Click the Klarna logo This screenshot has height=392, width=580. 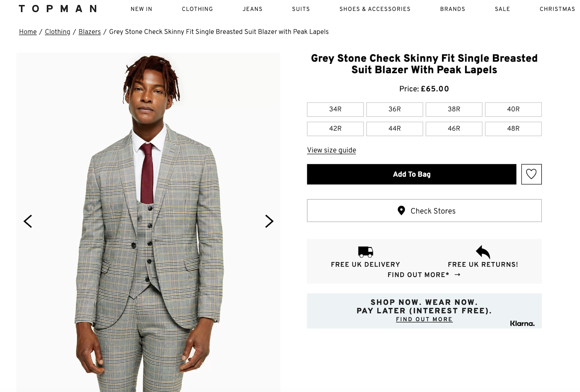(x=522, y=323)
